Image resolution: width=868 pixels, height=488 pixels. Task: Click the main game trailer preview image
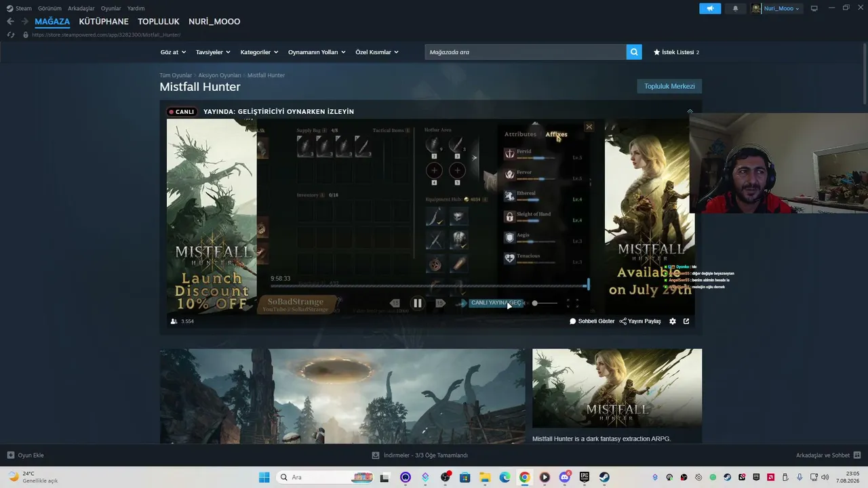coord(342,396)
